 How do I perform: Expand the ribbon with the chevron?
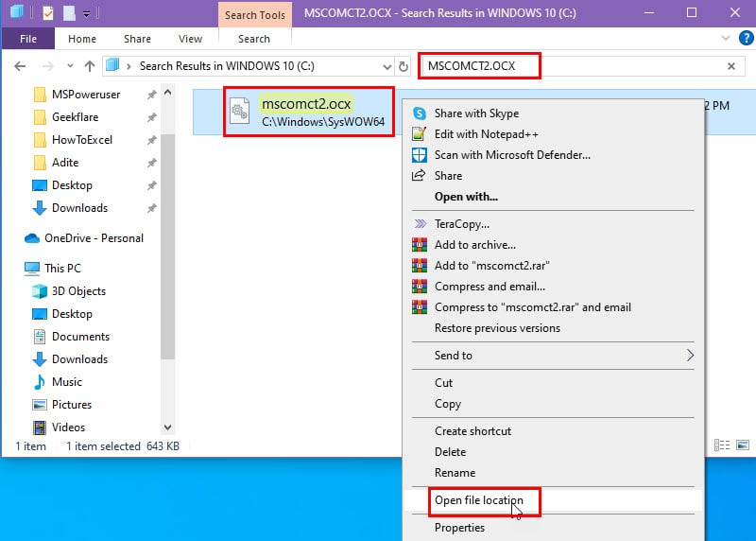coord(725,38)
